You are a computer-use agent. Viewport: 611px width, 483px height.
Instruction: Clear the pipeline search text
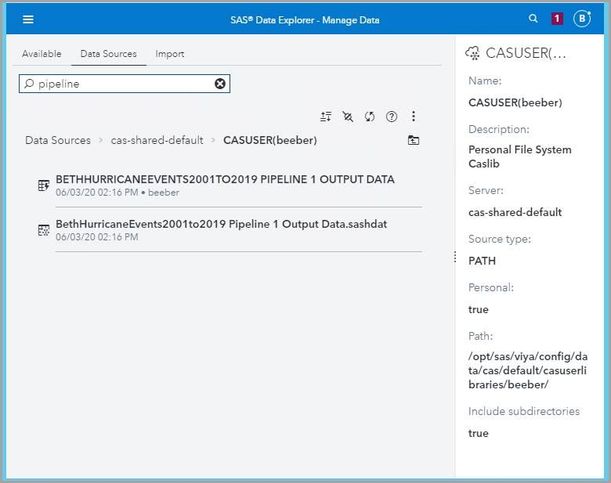pyautogui.click(x=220, y=84)
